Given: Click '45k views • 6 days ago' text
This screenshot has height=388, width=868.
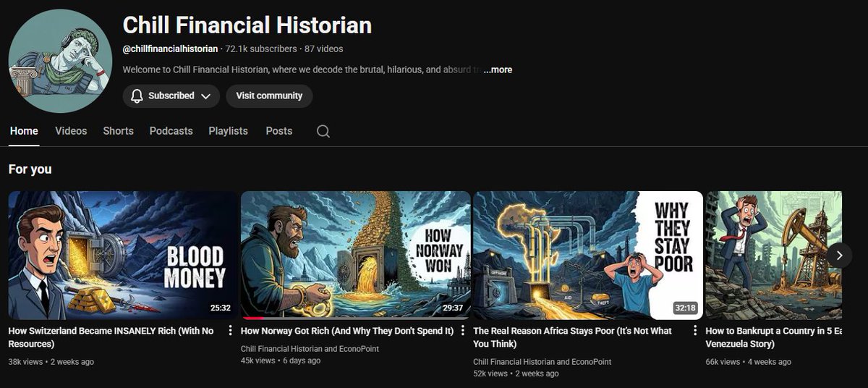Looking at the screenshot, I should (281, 360).
